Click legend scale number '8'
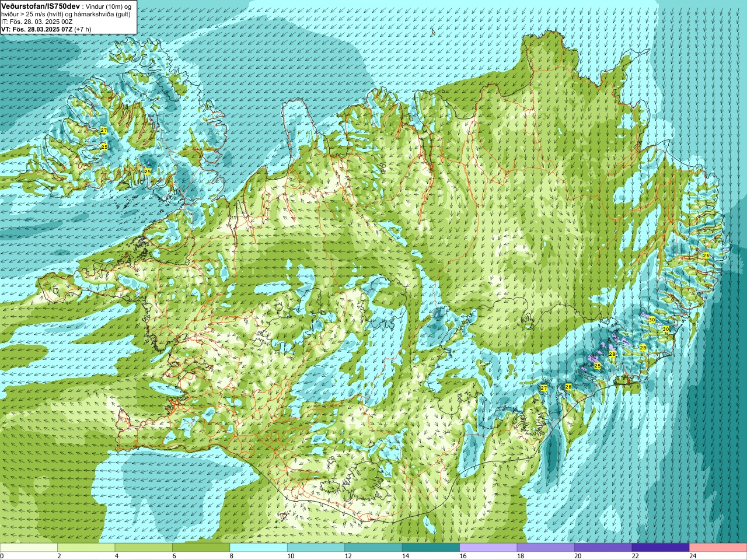The image size is (747, 560). click(x=232, y=556)
